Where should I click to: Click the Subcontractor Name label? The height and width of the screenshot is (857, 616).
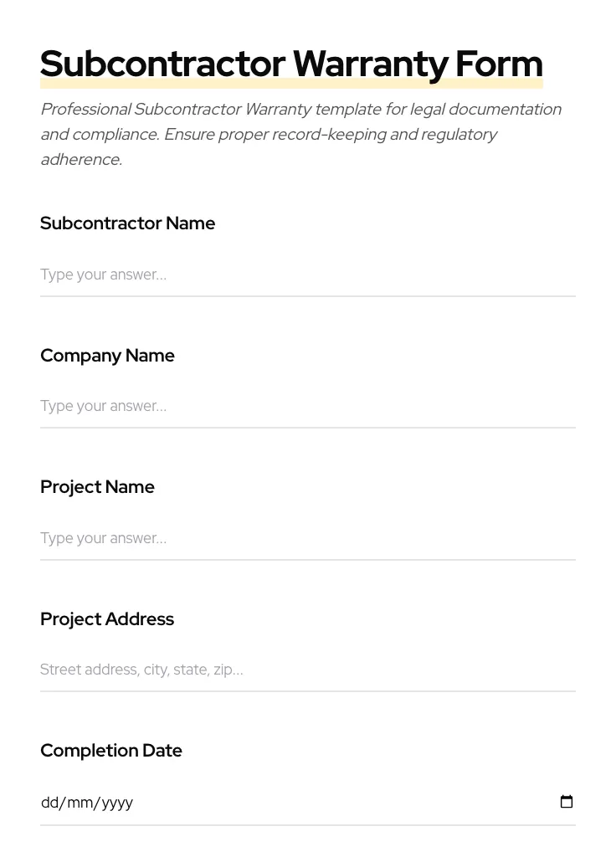[x=127, y=223]
